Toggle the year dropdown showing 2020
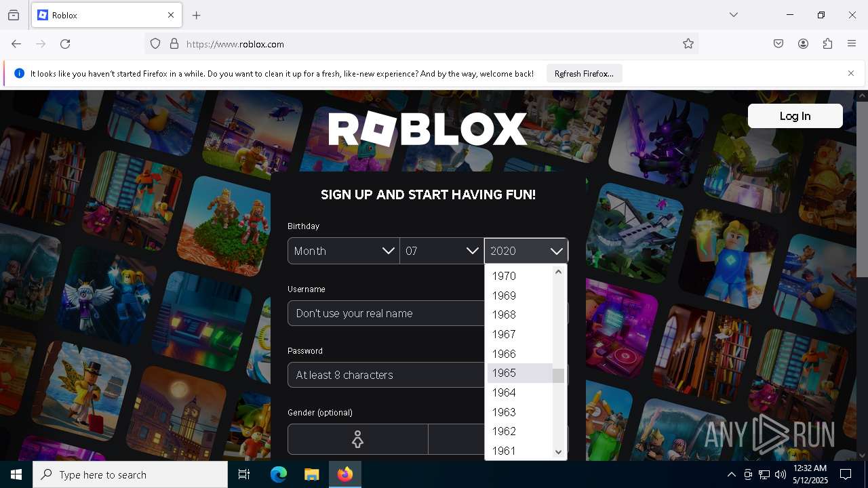This screenshot has height=488, width=868. (x=526, y=251)
